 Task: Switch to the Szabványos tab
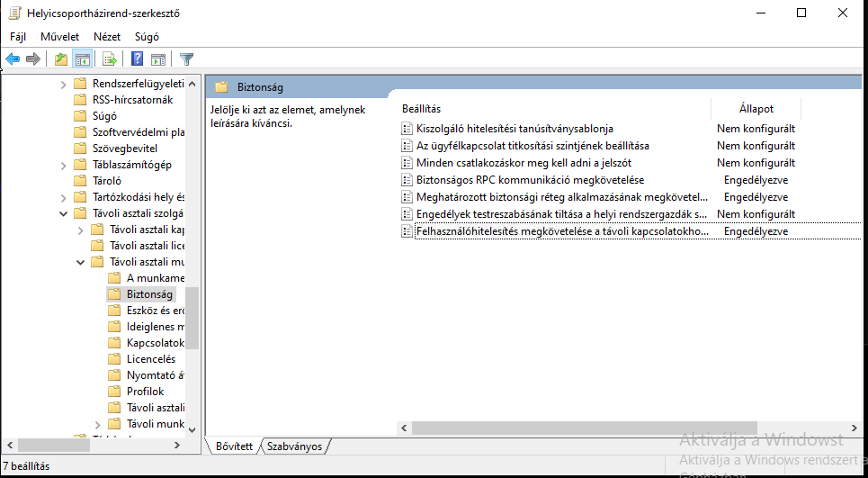(294, 446)
